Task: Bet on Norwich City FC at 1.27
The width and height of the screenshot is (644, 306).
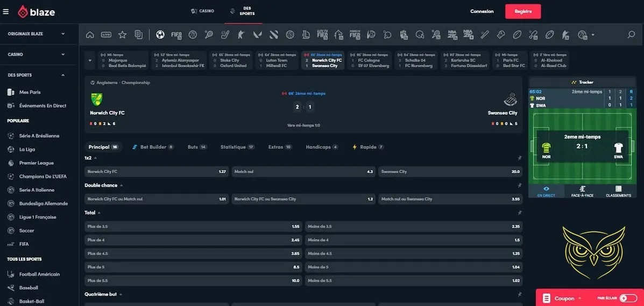Action: click(x=157, y=172)
